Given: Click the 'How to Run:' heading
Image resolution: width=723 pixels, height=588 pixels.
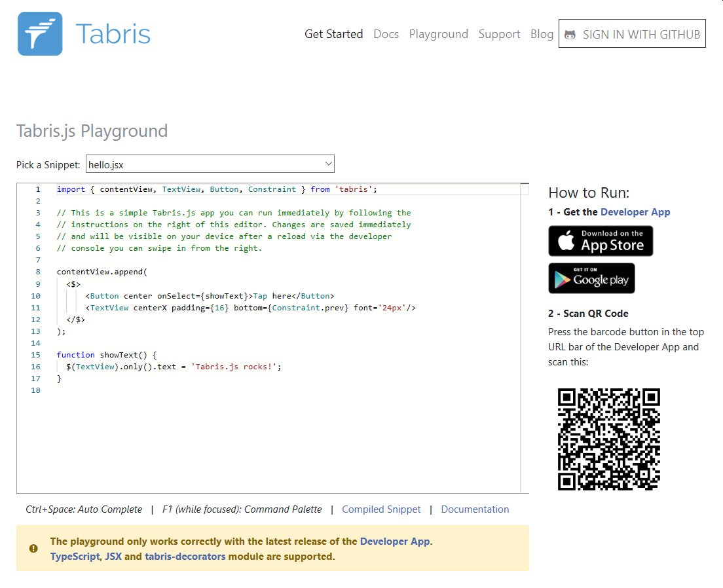Looking at the screenshot, I should [589, 193].
